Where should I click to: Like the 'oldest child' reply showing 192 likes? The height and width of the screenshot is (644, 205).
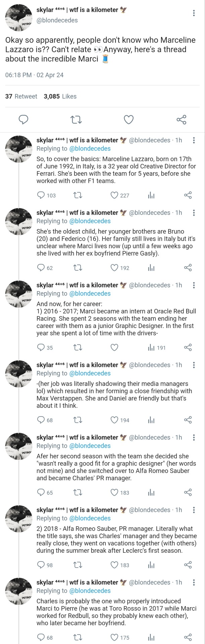(115, 268)
